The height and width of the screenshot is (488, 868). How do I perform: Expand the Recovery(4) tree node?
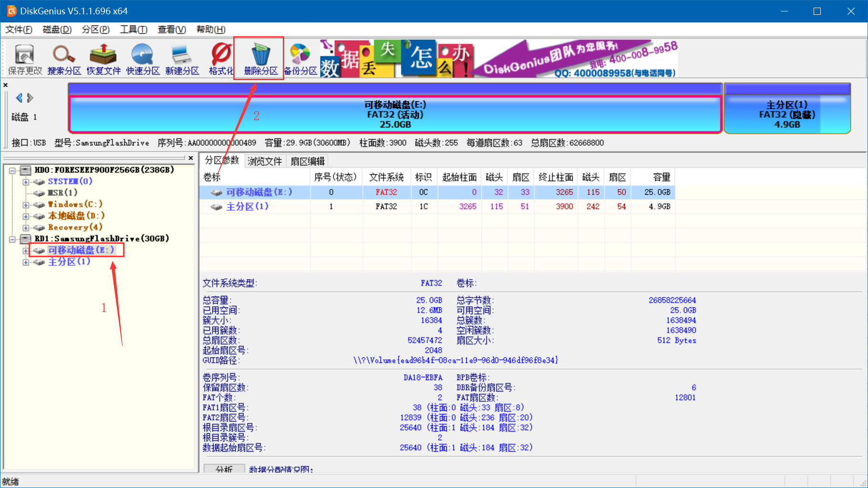pyautogui.click(x=26, y=228)
